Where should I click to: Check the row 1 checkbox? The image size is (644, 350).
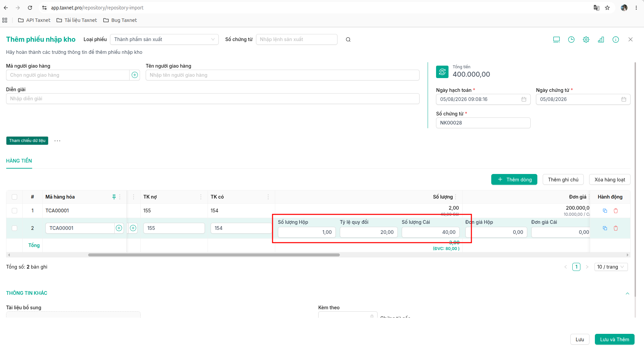pos(14,211)
